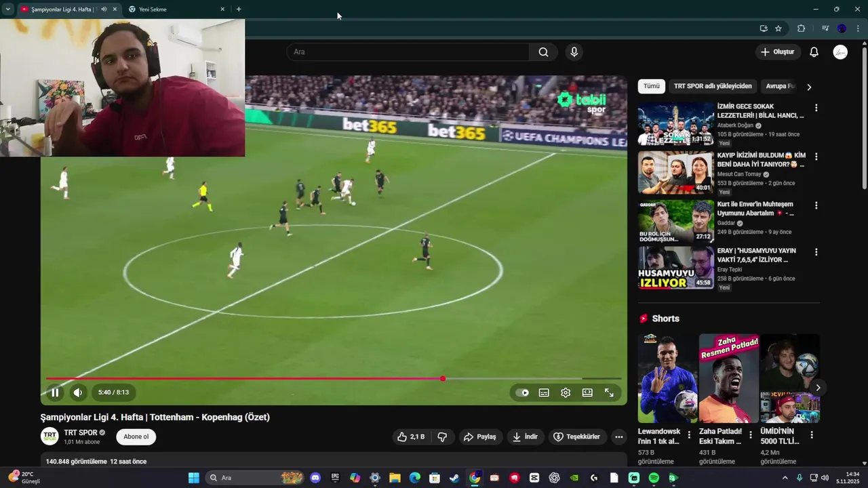Click the red playhead scrubber dot

pyautogui.click(x=443, y=379)
